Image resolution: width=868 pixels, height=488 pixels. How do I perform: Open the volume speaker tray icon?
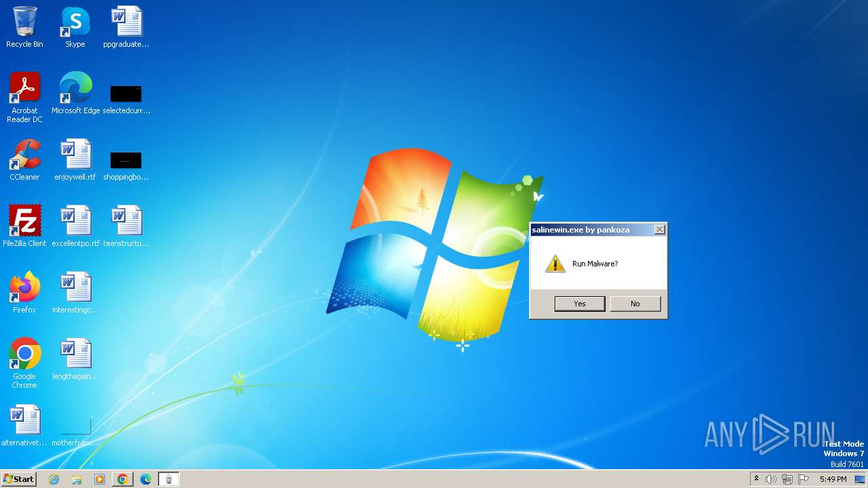tap(771, 479)
